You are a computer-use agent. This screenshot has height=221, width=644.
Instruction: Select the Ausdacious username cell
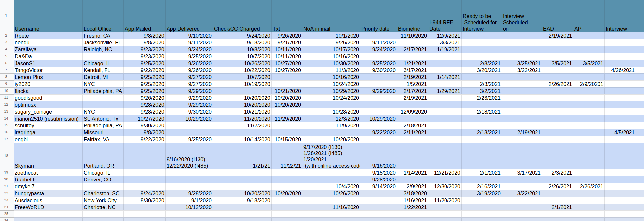pos(48,200)
